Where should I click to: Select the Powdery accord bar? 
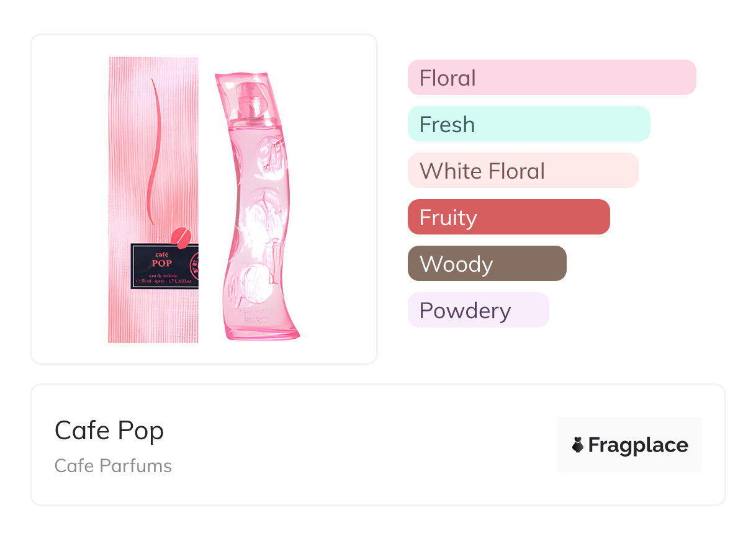coord(478,310)
